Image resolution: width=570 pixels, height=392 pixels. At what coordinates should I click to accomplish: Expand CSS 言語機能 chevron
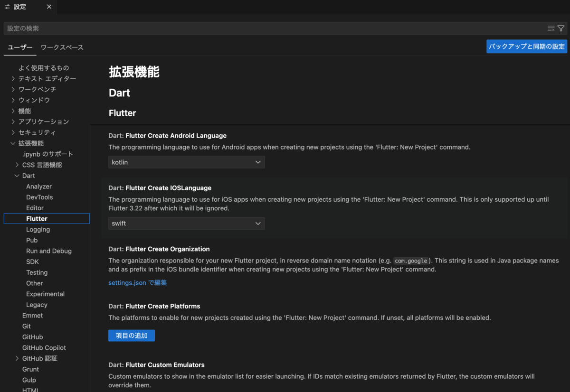[x=17, y=165]
